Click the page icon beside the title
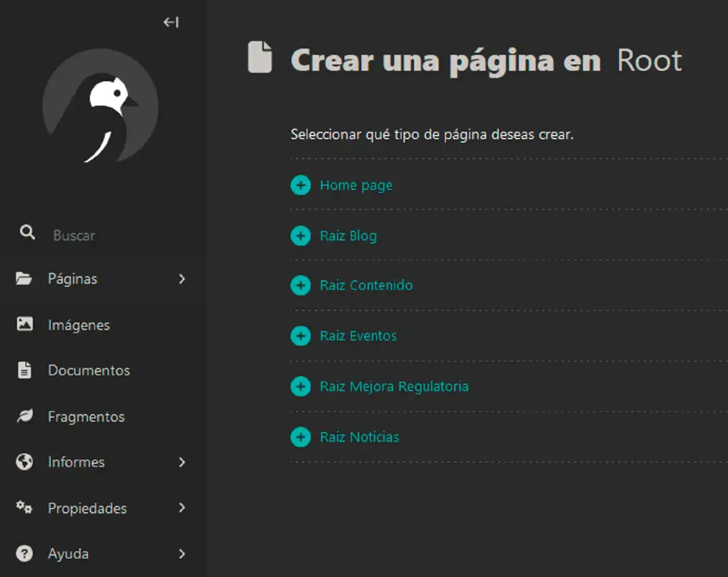Screen dimensions: 728x577 pyautogui.click(x=260, y=57)
